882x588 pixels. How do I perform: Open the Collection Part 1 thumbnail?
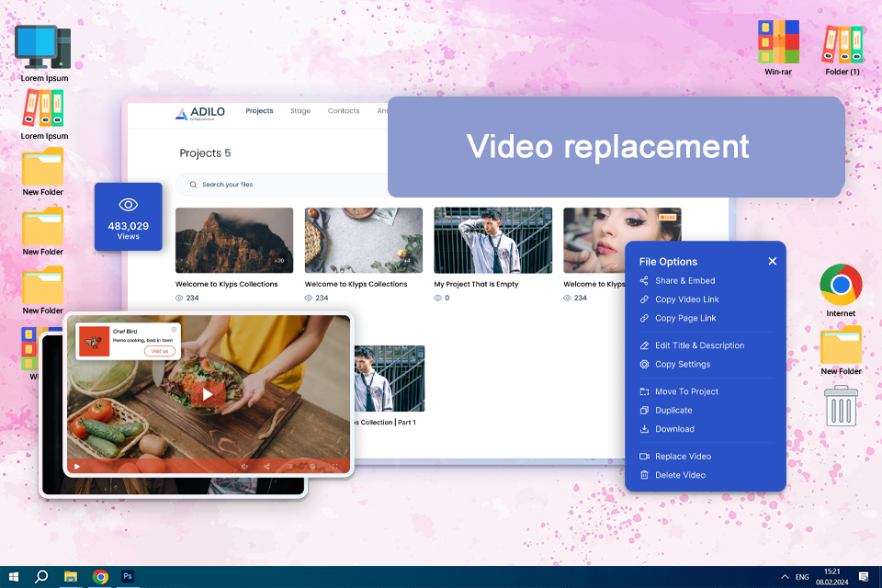pos(390,379)
